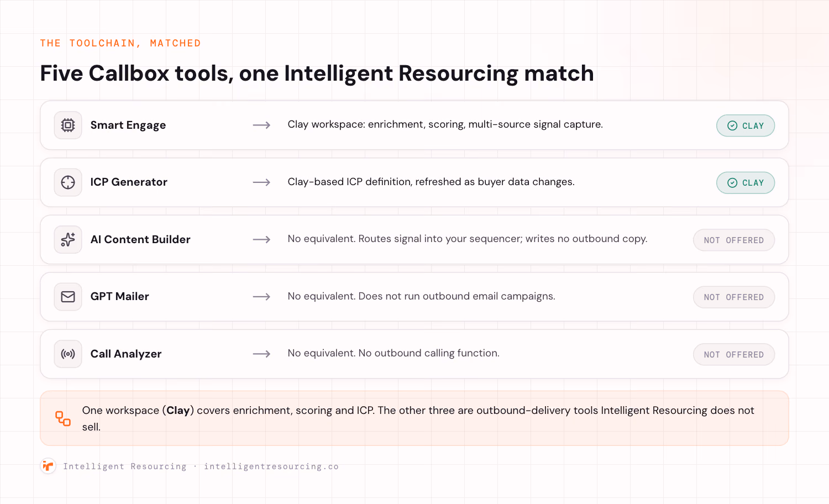Select the ICP Generator label

click(x=129, y=182)
